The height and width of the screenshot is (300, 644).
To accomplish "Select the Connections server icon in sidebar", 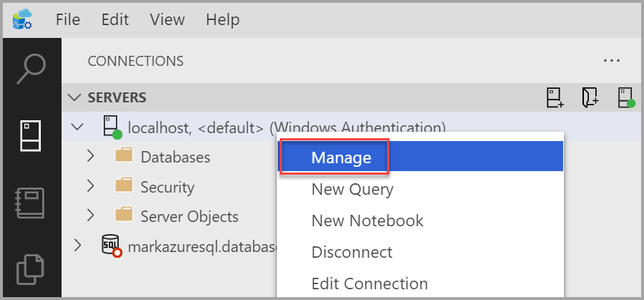I will tap(31, 136).
